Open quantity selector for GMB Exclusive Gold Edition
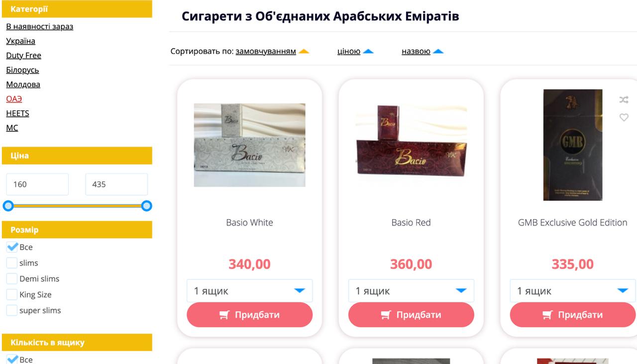Screen dimensions: 637x364 573,291
